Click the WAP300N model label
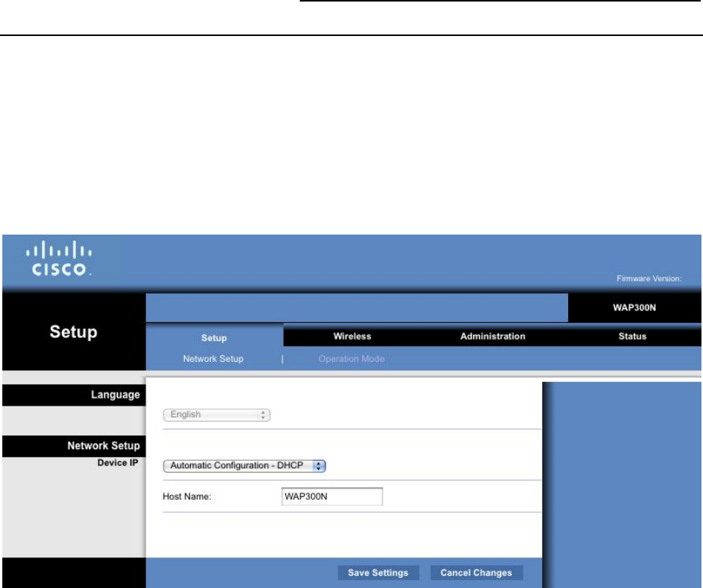This screenshot has width=703, height=588. coord(634,307)
